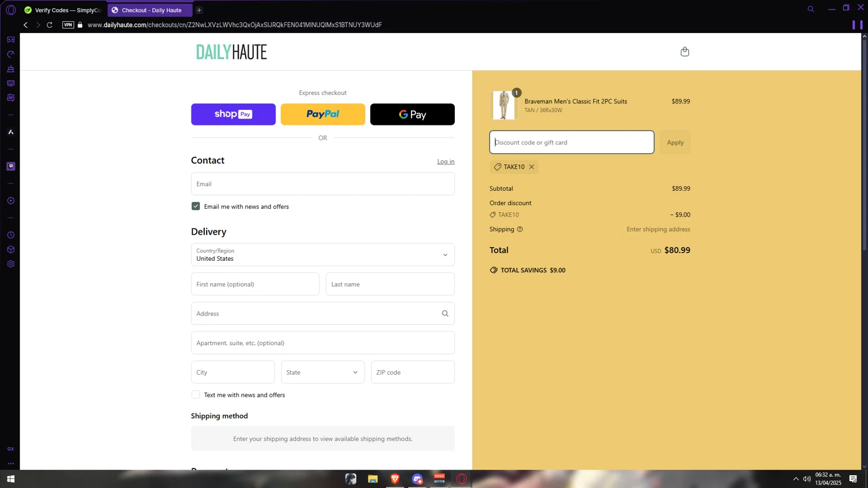The image size is (868, 488).
Task: Open the Country/Region dropdown
Action: (x=323, y=254)
